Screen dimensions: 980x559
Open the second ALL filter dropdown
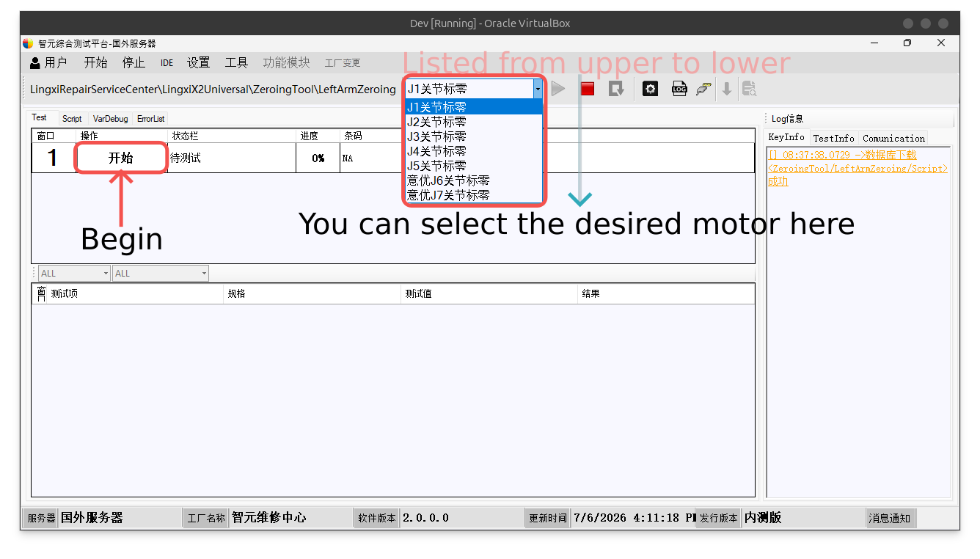click(161, 274)
